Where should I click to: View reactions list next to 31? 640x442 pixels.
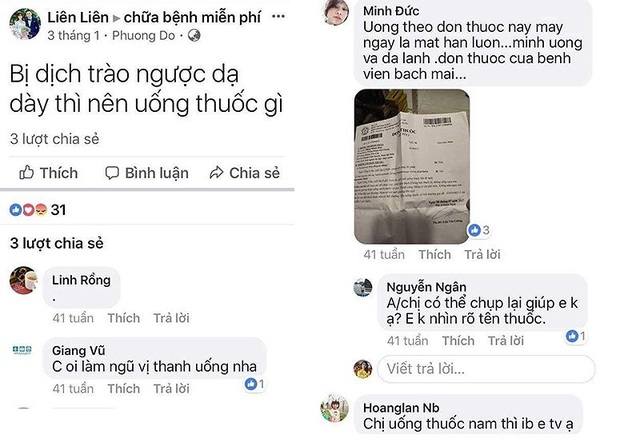coord(28,210)
